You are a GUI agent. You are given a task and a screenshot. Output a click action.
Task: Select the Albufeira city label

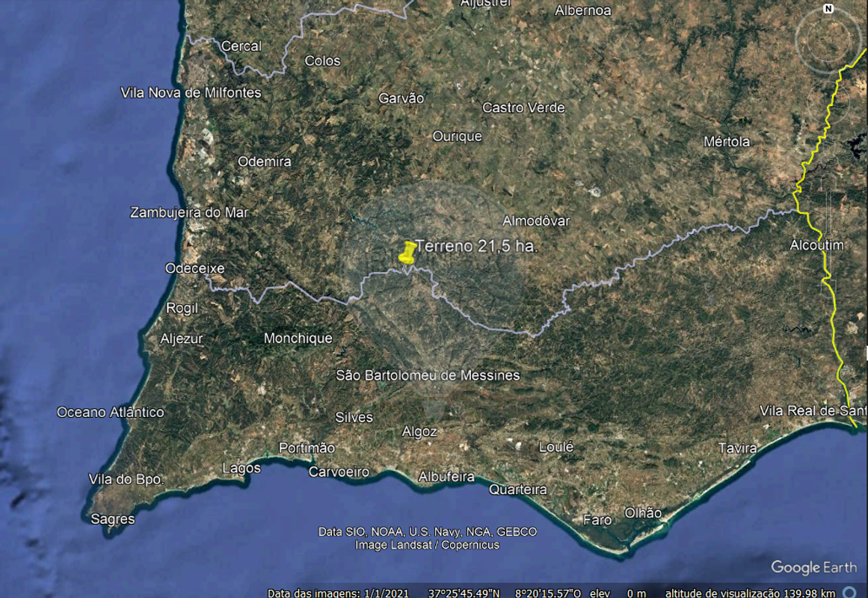coord(446,477)
